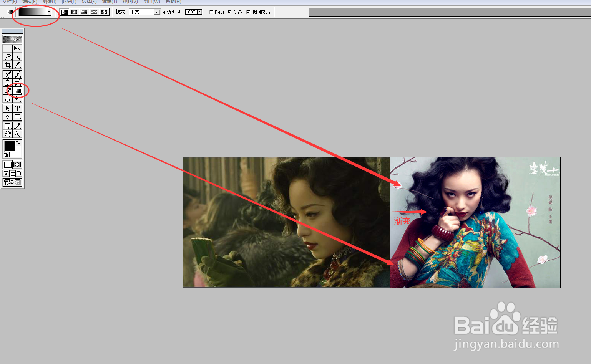The height and width of the screenshot is (364, 591).
Task: Select the Airbrush tool
Action: (8, 74)
